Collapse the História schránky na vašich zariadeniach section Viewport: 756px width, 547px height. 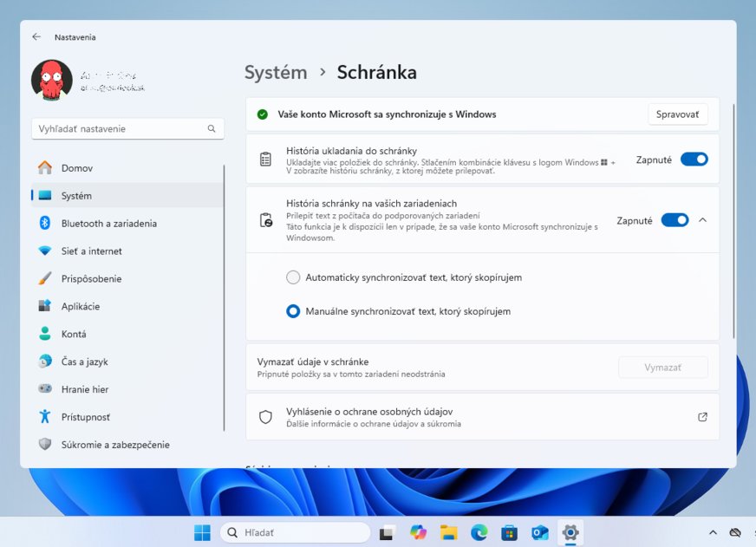(702, 220)
